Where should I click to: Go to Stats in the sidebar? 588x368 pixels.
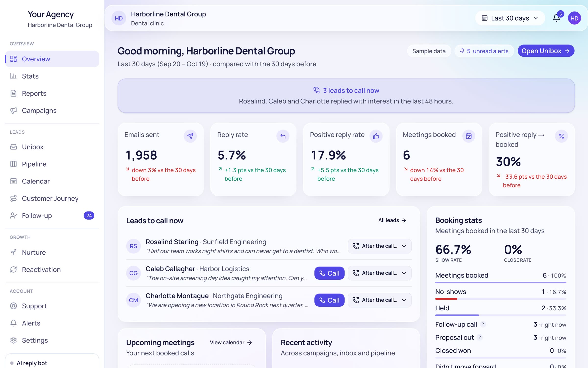coord(52,76)
